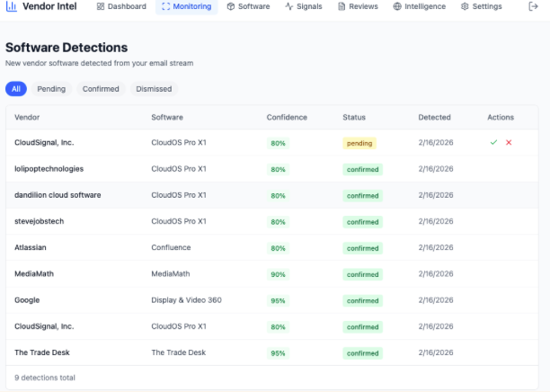Click the Settings gear icon

click(x=465, y=6)
